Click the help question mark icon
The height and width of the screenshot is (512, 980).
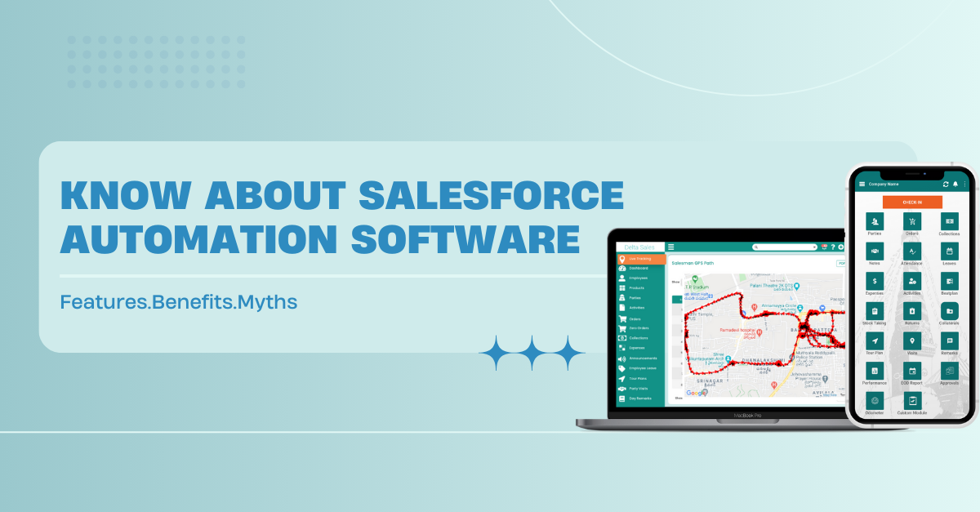click(832, 247)
